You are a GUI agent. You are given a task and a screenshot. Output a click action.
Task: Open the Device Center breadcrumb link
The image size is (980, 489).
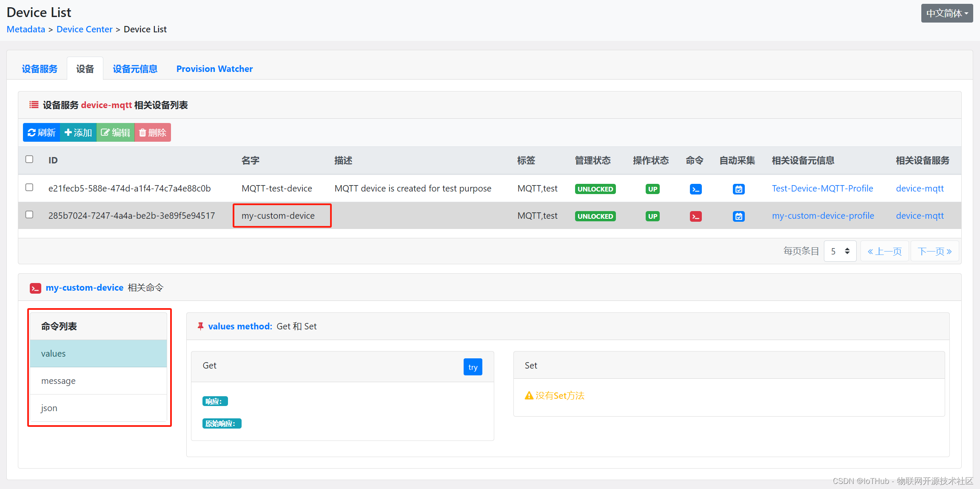[85, 29]
